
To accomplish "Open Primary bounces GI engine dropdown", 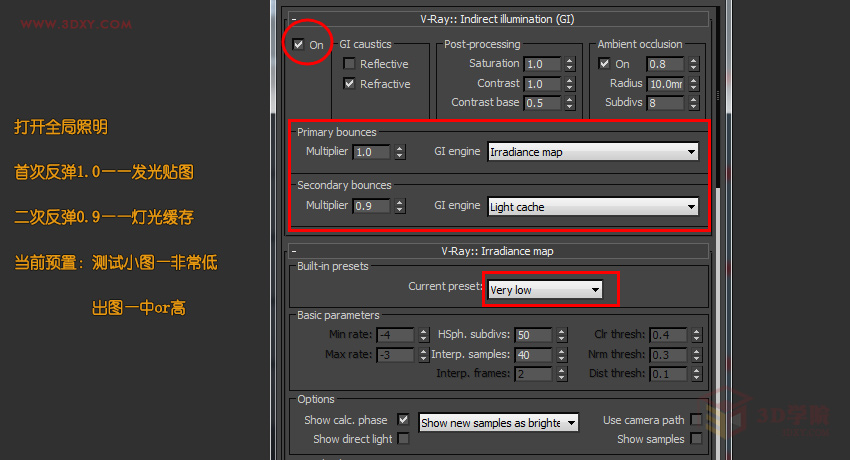I will [x=593, y=152].
